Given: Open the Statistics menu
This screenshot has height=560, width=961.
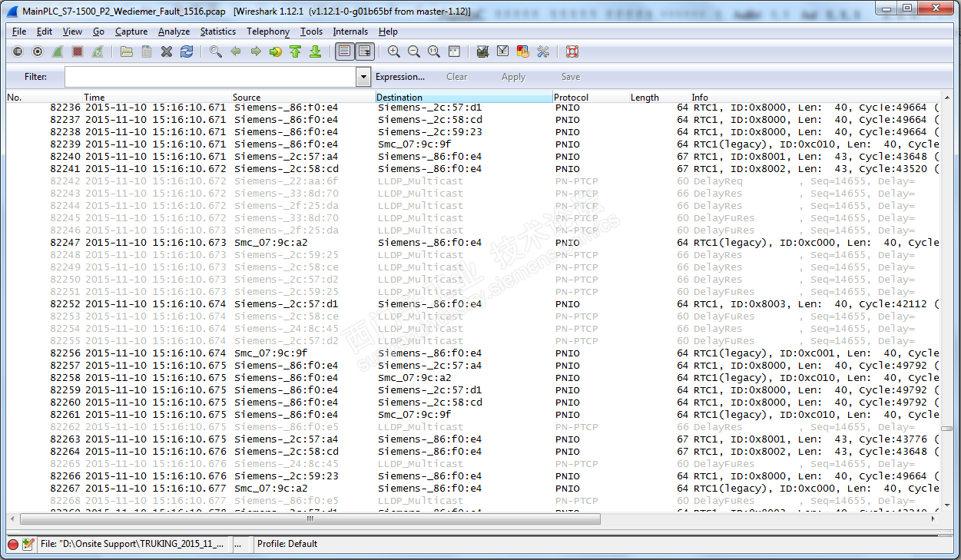Looking at the screenshot, I should coord(218,31).
